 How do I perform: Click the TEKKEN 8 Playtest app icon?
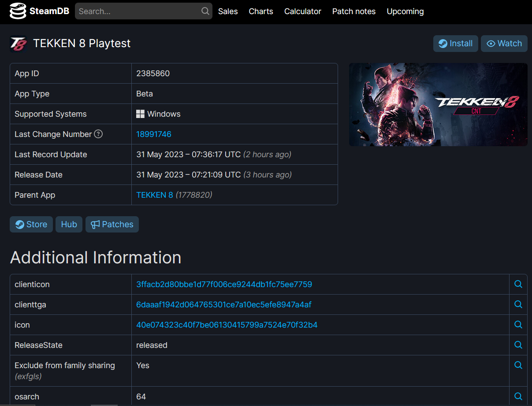[19, 44]
